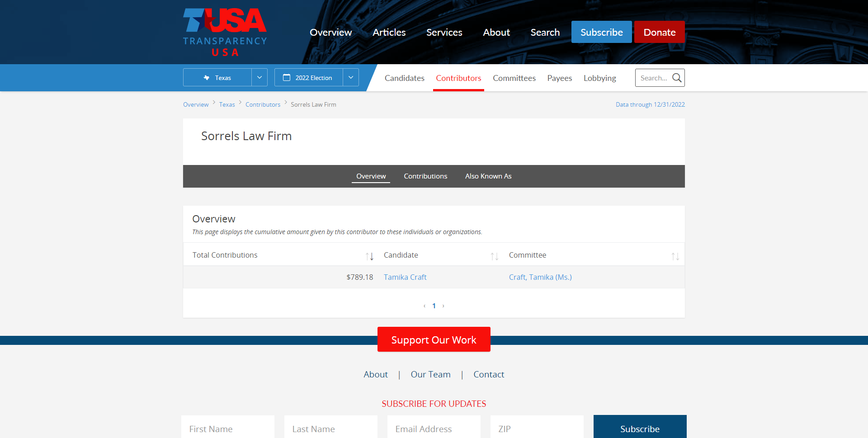Focus the First Name field
Viewport: 868px width, 438px height.
pyautogui.click(x=228, y=427)
